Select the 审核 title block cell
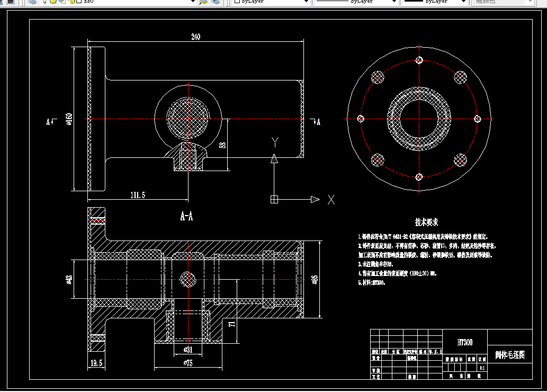The height and width of the screenshot is (392, 547). coord(375,371)
